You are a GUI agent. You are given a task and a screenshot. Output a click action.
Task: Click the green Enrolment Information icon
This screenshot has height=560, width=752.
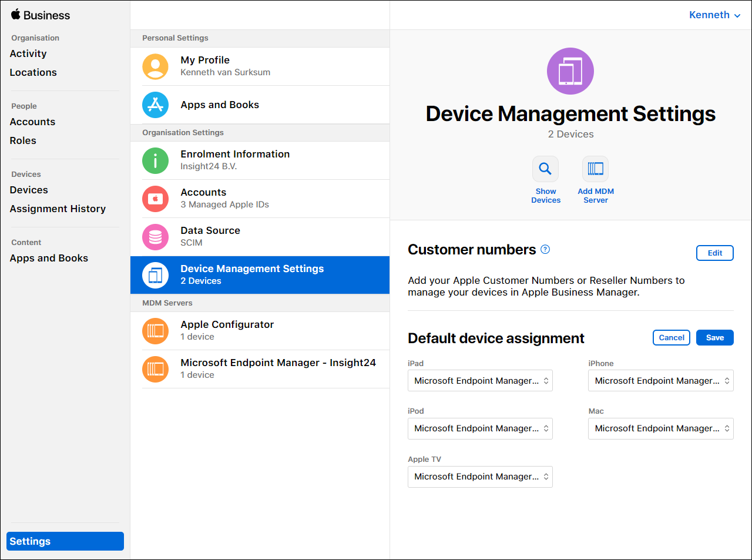[x=155, y=160]
